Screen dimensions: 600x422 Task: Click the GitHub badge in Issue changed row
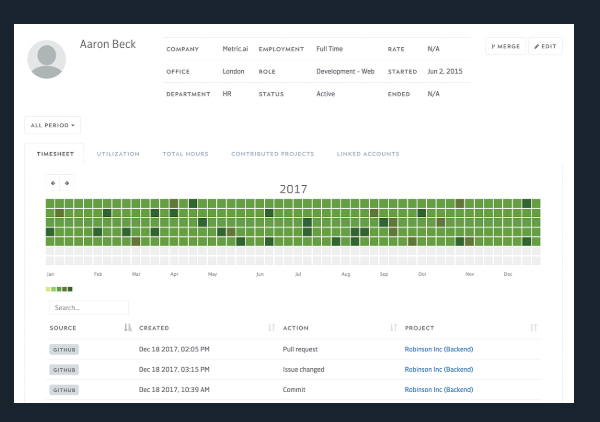click(x=64, y=370)
